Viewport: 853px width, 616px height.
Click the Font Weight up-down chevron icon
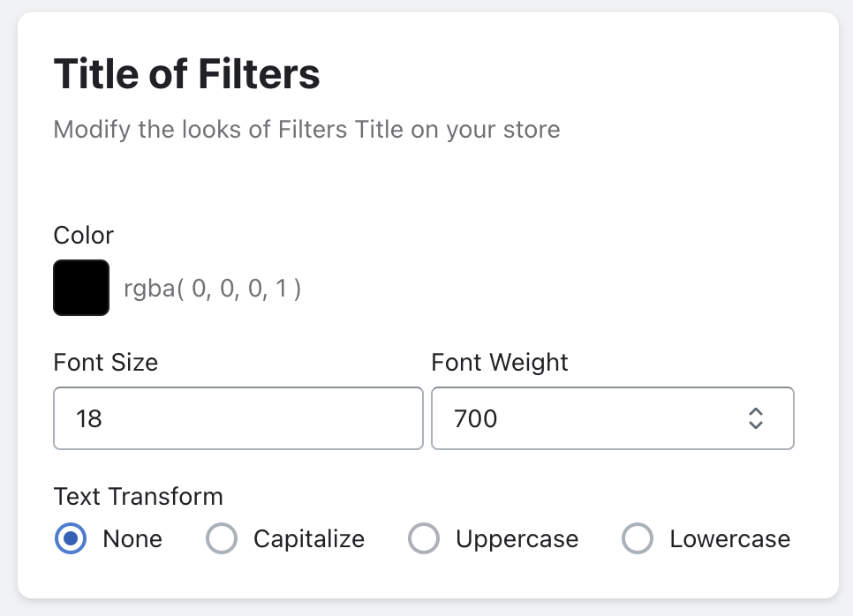click(756, 418)
